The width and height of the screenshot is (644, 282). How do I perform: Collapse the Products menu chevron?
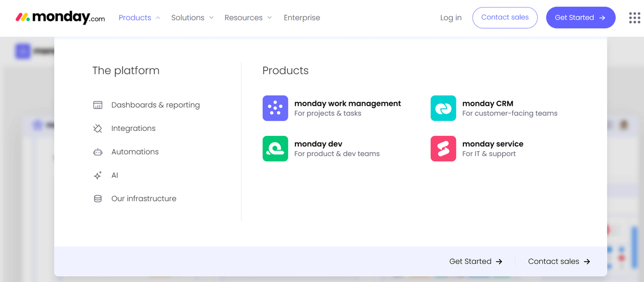[158, 18]
